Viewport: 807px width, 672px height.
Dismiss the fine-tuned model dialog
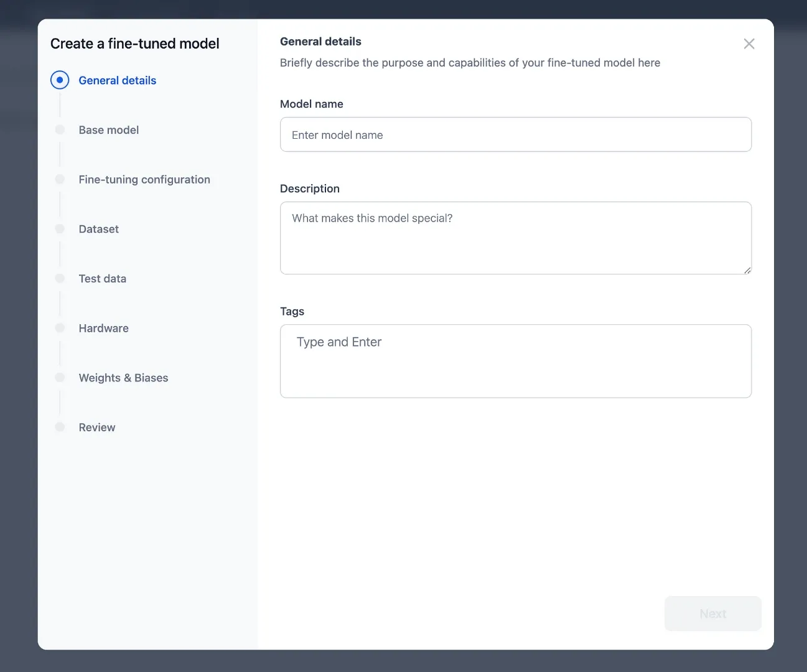[749, 44]
